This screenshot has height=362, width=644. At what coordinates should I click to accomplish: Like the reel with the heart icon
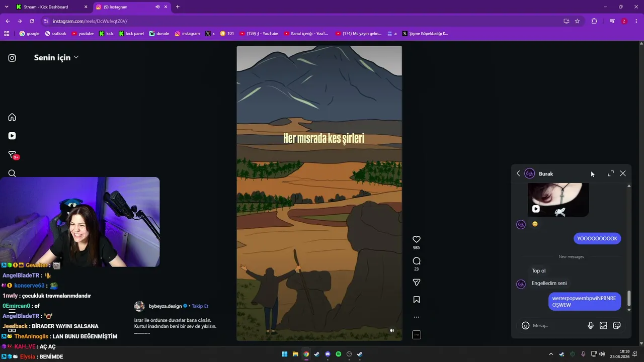pos(417,239)
